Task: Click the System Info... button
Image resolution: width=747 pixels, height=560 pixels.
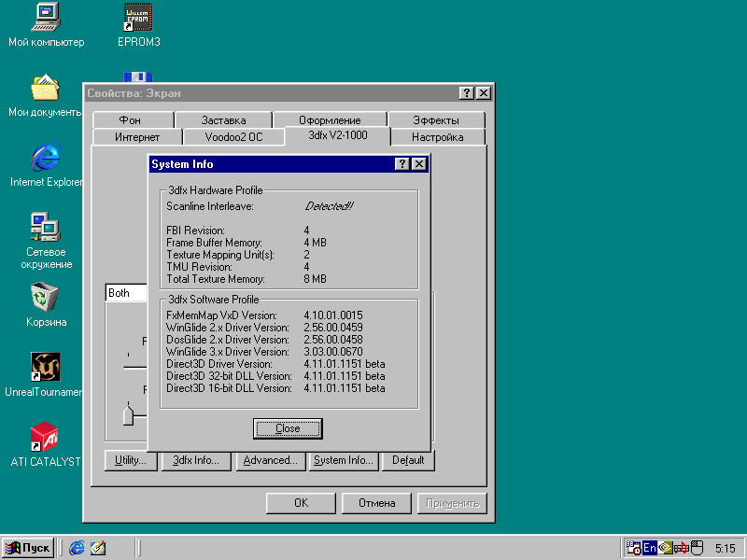Action: (x=344, y=460)
